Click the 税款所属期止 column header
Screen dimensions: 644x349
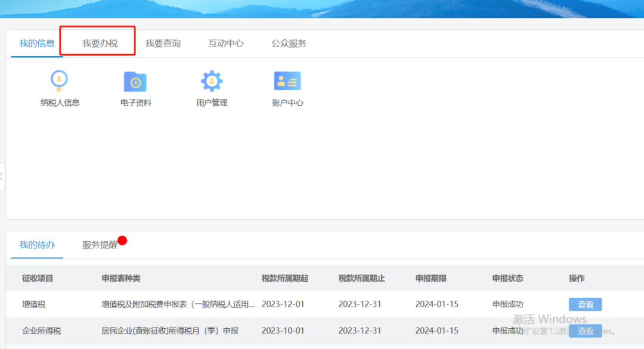click(x=361, y=279)
